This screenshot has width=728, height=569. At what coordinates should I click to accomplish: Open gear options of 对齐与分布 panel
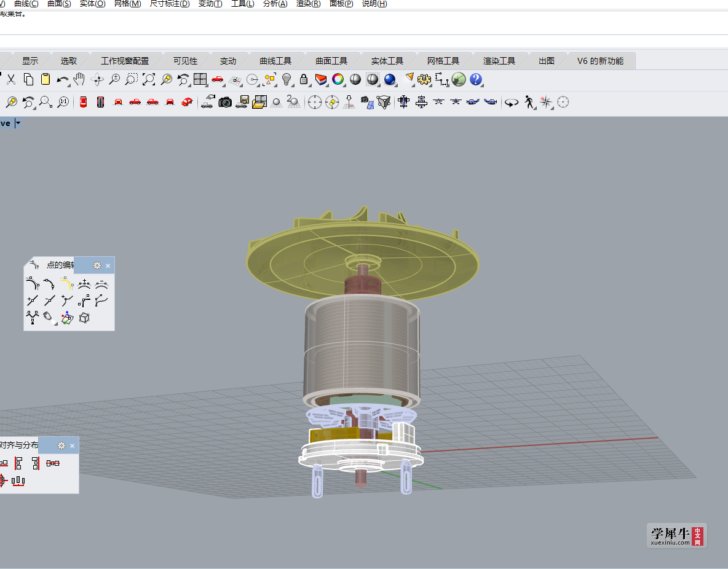[x=61, y=445]
